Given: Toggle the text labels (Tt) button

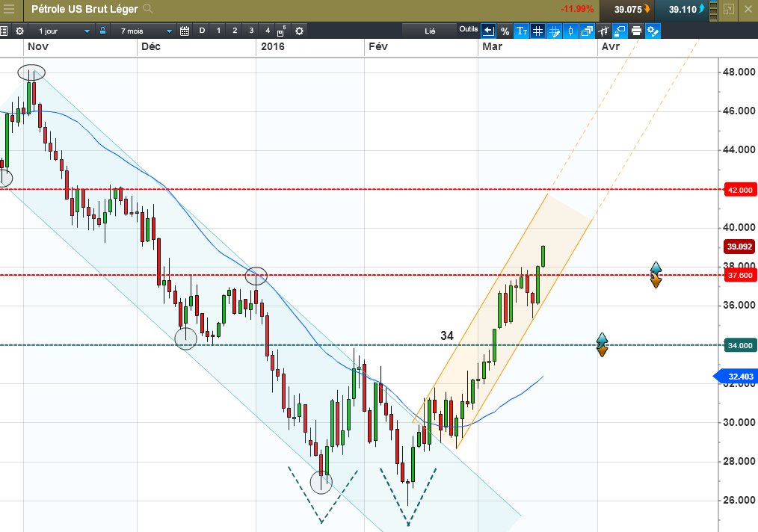Looking at the screenshot, I should coord(522,31).
